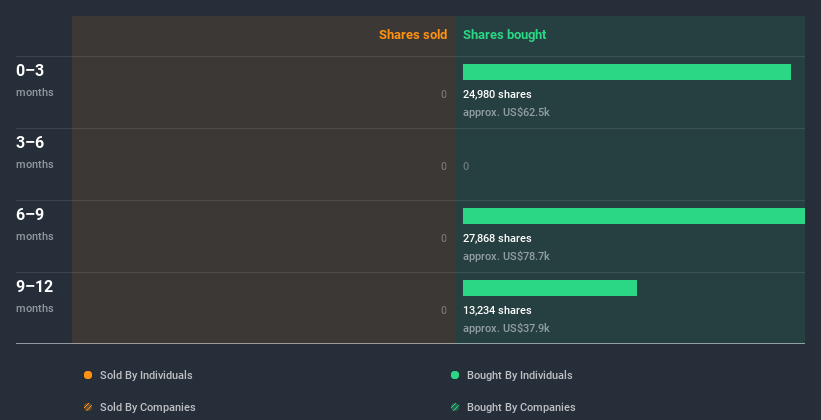Click the zero sold value in 3–6 months row

[444, 166]
